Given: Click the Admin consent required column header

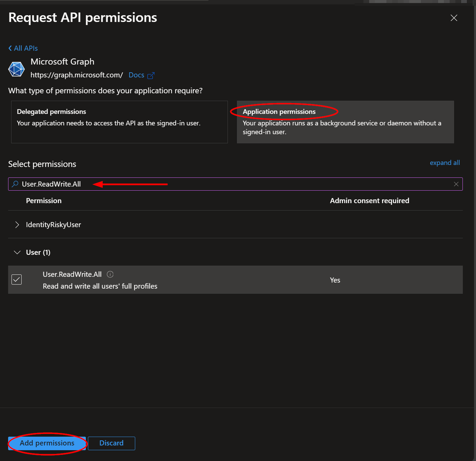Looking at the screenshot, I should (x=370, y=201).
